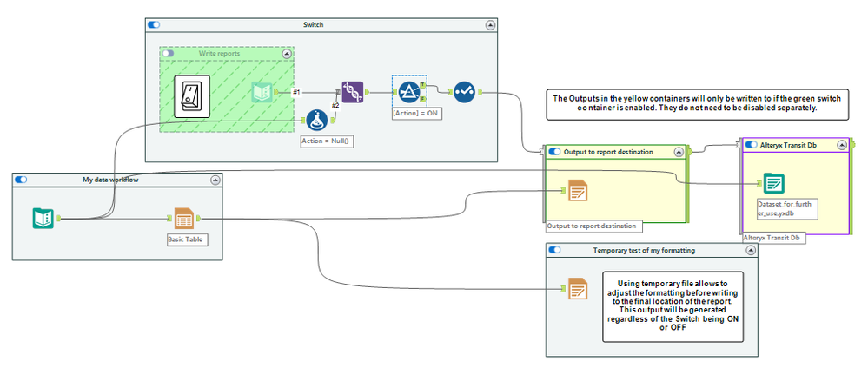Viewport: 868px width, 374px height.
Task: Select the temporary file comment box
Action: (673, 305)
